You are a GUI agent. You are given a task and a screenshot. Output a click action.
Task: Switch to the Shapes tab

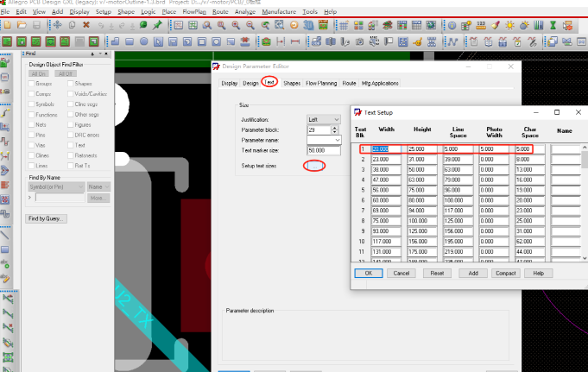pyautogui.click(x=292, y=83)
